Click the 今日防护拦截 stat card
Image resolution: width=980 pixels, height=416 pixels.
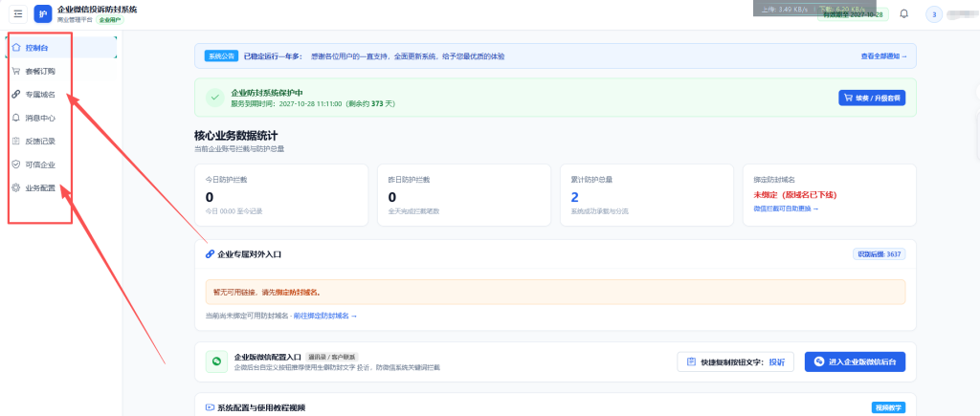281,195
